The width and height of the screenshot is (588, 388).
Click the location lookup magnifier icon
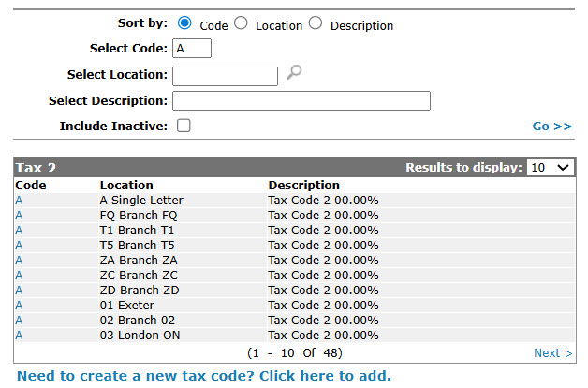pos(294,72)
